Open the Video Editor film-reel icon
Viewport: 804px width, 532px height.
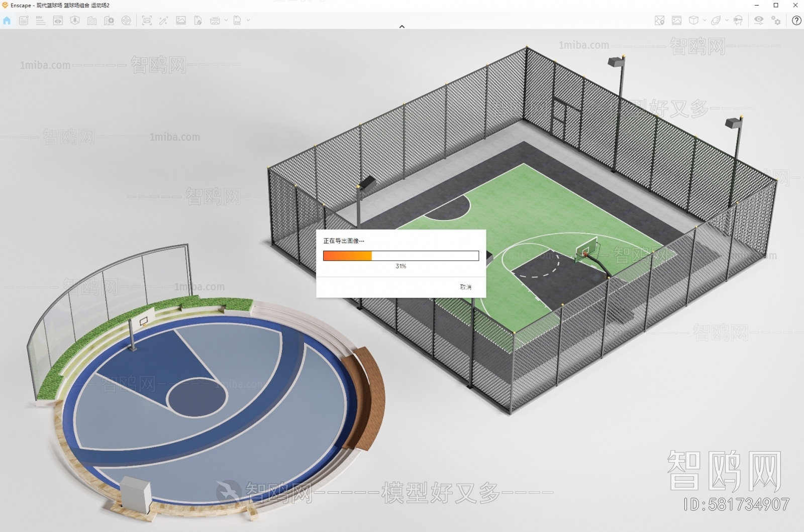127,21
